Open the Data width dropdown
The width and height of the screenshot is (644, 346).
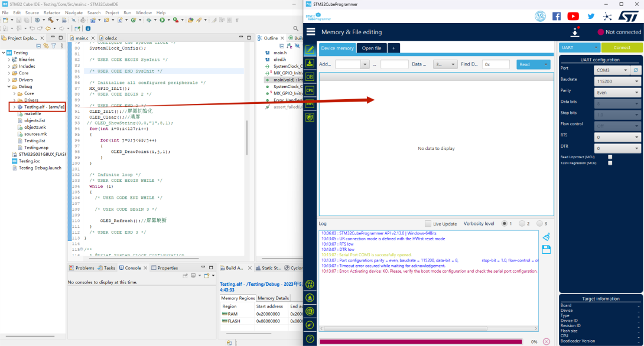point(445,64)
